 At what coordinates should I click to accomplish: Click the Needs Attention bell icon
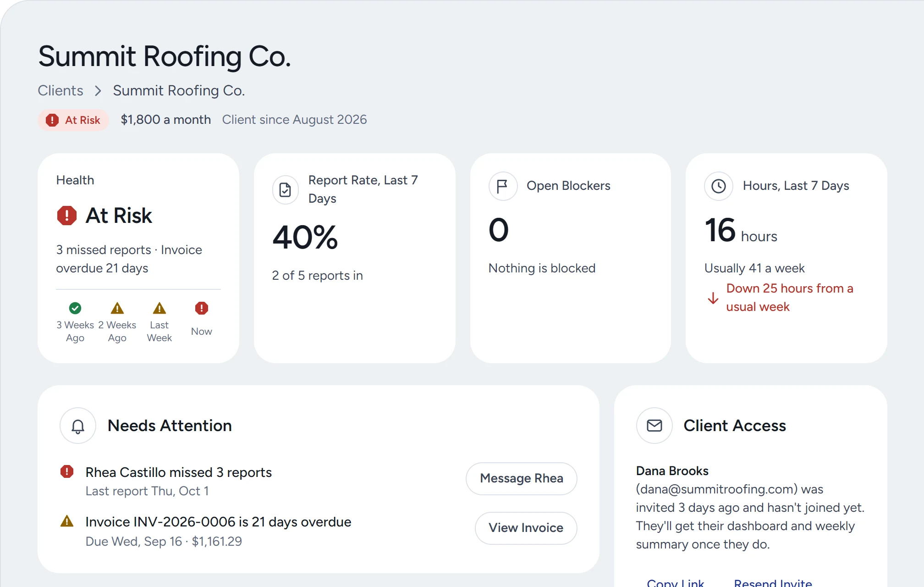coord(78,426)
